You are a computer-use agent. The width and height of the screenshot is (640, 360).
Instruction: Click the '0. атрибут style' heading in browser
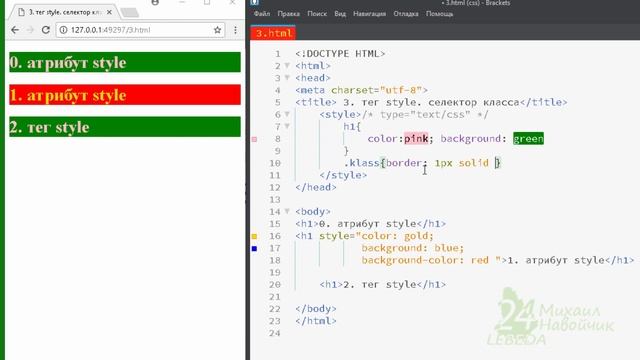tap(125, 62)
